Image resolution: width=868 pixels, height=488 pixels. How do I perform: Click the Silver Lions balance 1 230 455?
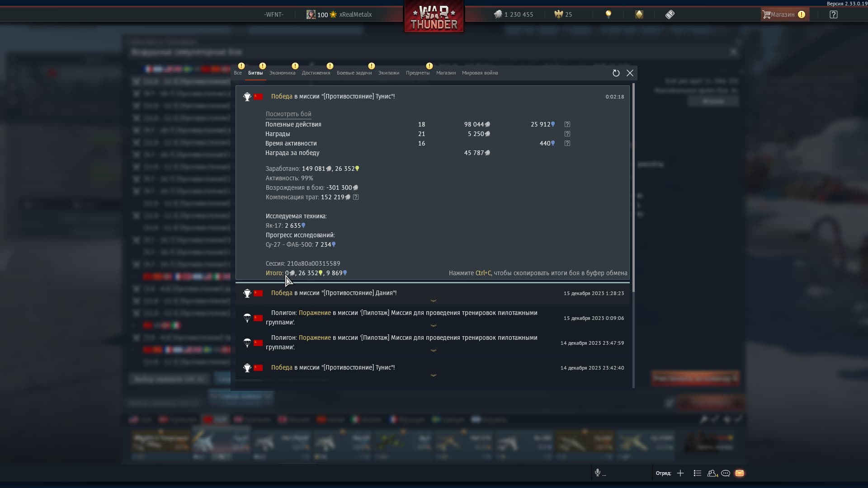click(514, 14)
